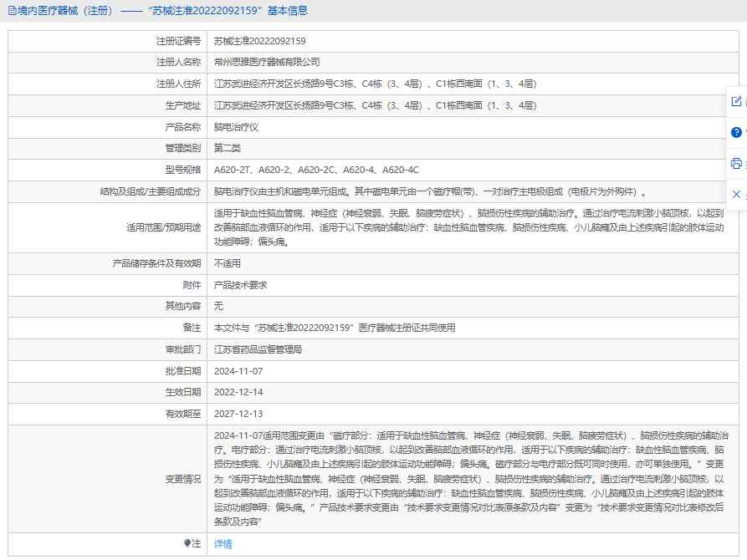This screenshot has width=747, height=560.
Task: Close the floating side panel with X
Action: [736, 194]
